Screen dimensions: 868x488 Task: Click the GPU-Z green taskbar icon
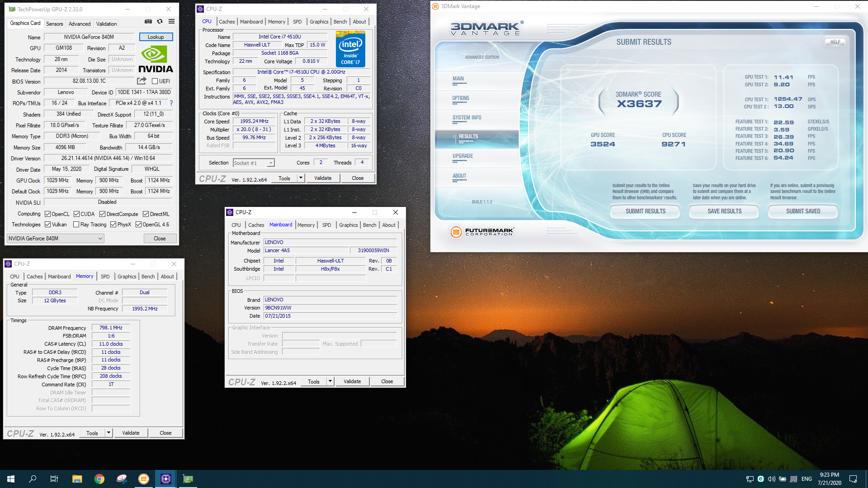click(x=188, y=479)
